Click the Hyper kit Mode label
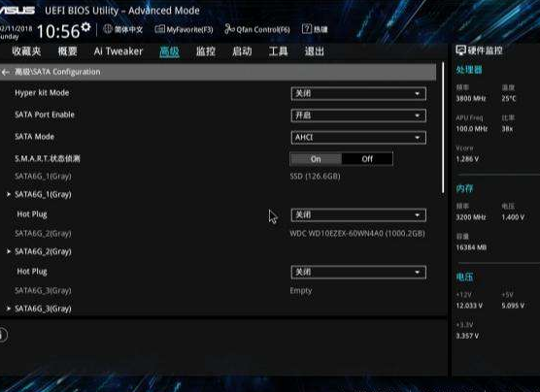540x392 pixels. (x=42, y=92)
